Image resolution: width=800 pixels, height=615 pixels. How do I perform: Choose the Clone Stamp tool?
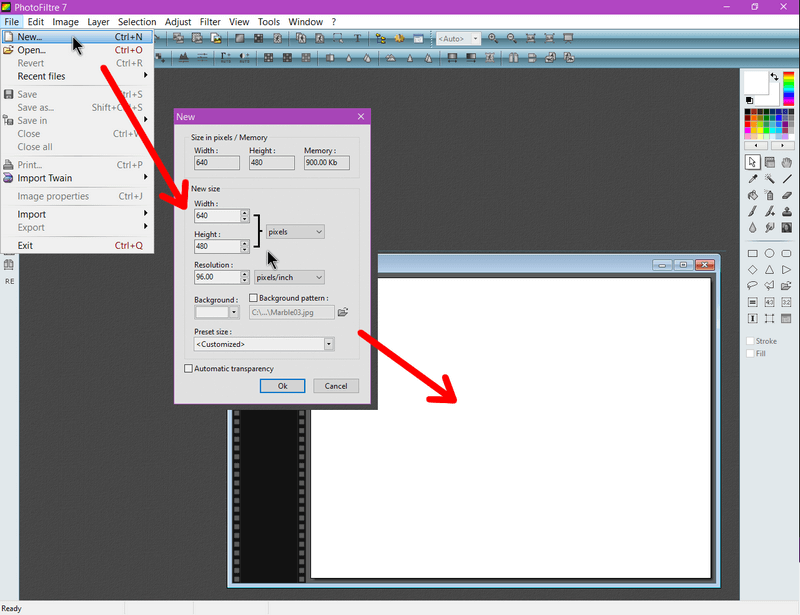pos(787,211)
